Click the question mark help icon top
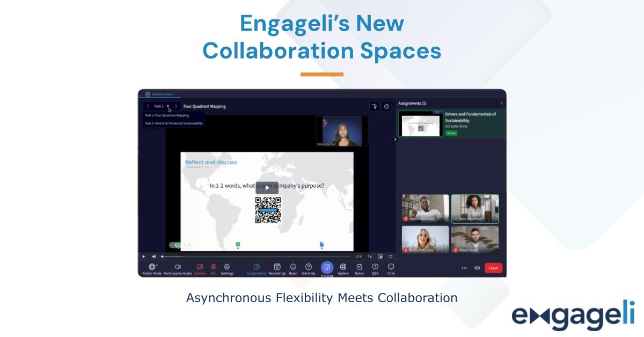644x337 pixels. [386, 106]
